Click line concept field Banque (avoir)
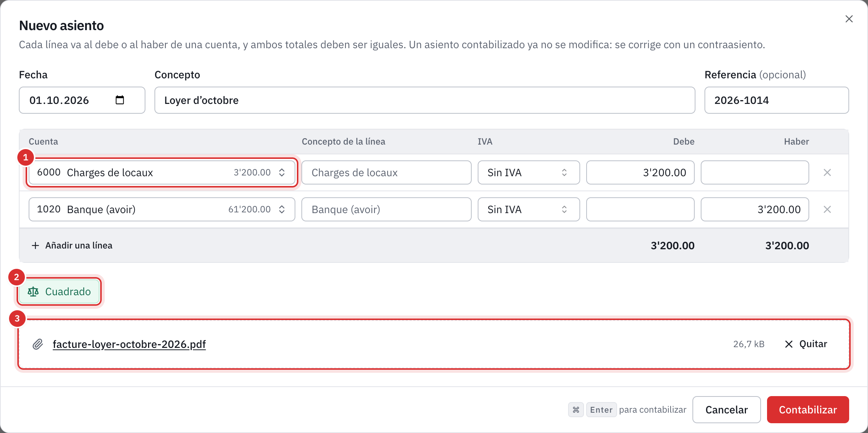 pos(386,209)
